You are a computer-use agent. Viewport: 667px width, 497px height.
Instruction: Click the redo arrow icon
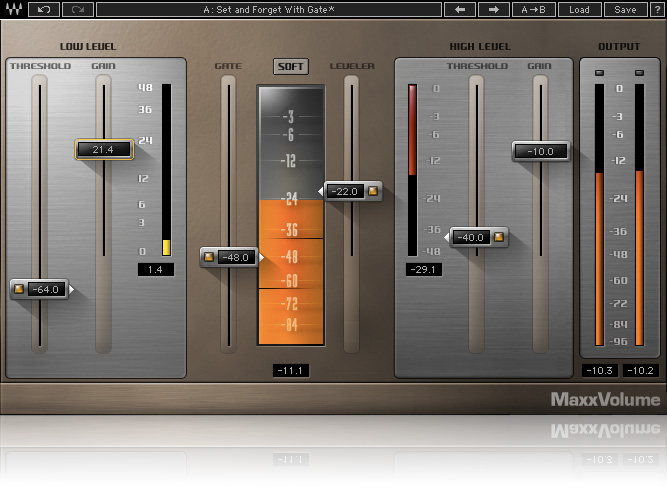pos(78,9)
